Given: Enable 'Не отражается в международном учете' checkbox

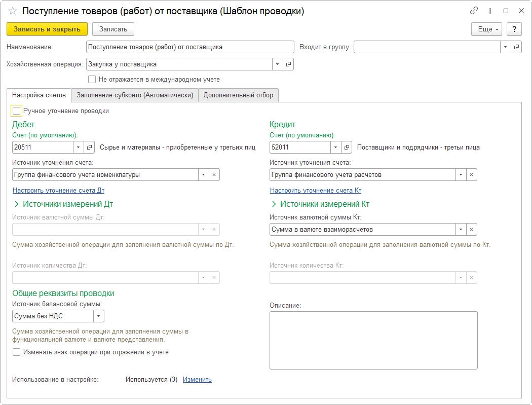Looking at the screenshot, I should tap(92, 80).
